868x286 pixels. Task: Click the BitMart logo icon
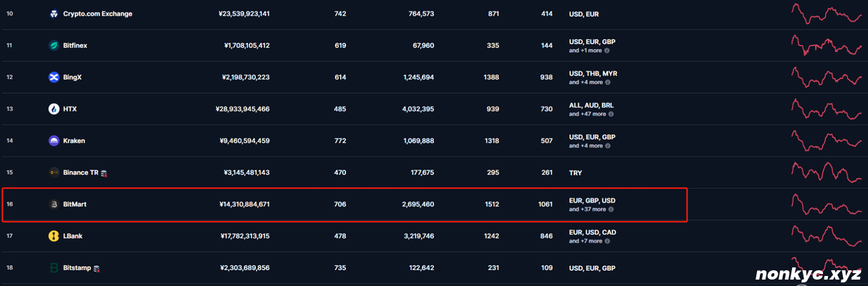coord(54,204)
